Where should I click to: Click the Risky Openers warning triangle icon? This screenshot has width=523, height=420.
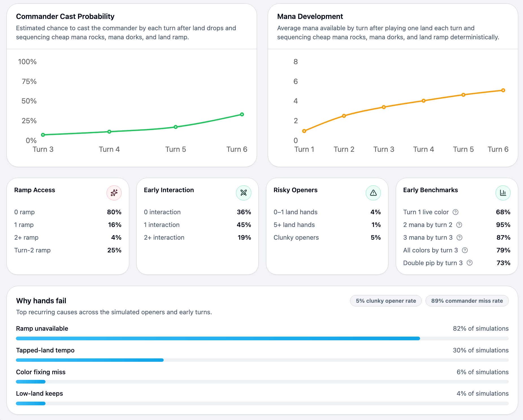click(x=373, y=193)
